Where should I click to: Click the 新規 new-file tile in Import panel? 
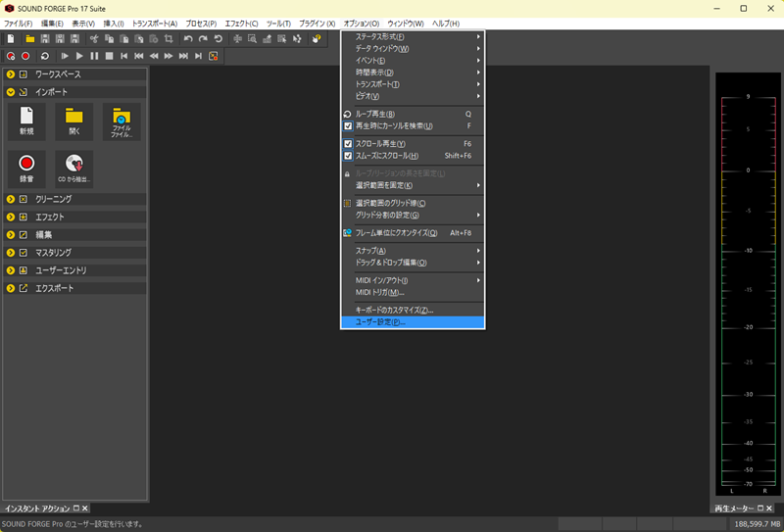click(x=26, y=121)
